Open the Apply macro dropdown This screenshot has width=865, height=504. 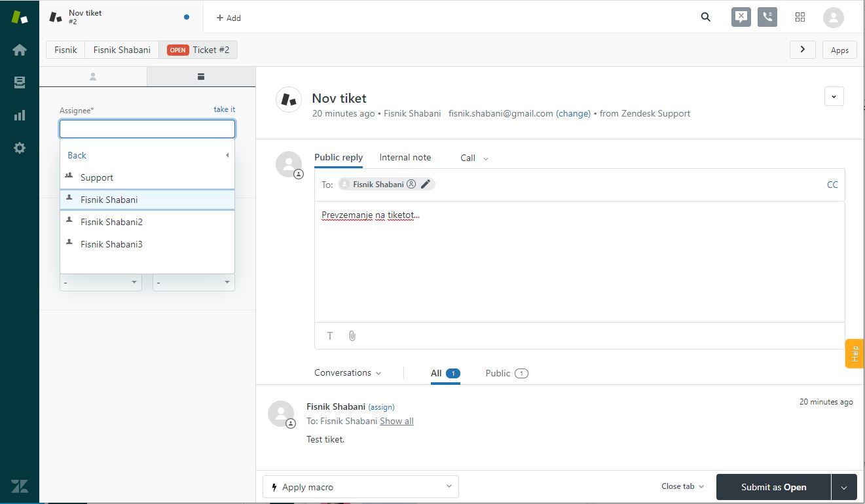point(360,487)
